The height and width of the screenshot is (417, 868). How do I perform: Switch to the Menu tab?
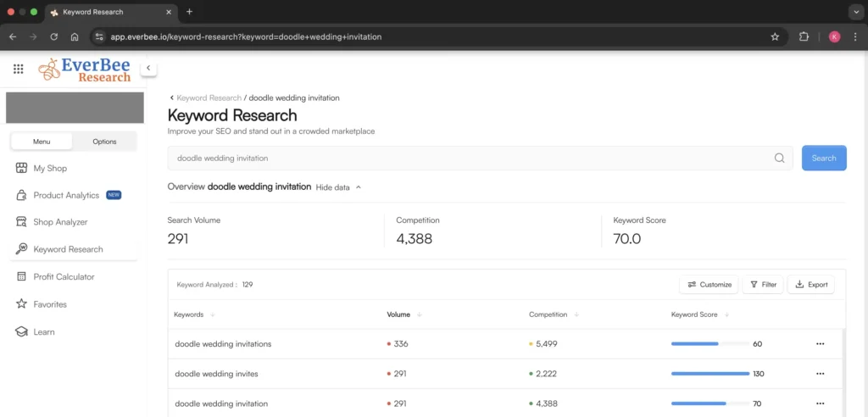pos(42,142)
